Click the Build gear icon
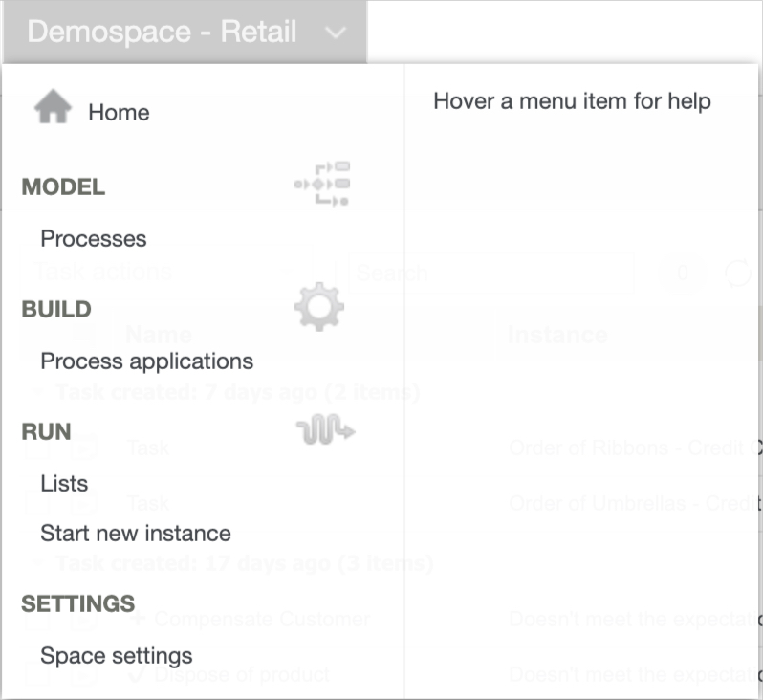 (318, 307)
